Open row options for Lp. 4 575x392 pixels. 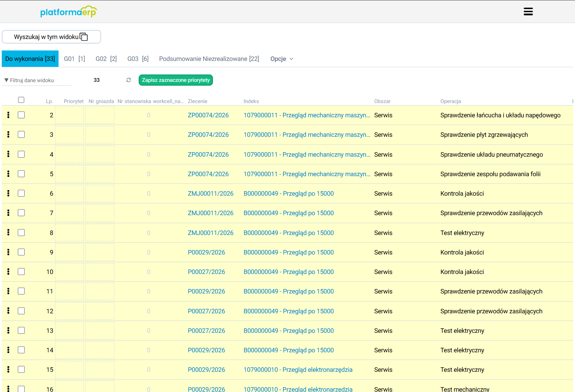tap(8, 154)
